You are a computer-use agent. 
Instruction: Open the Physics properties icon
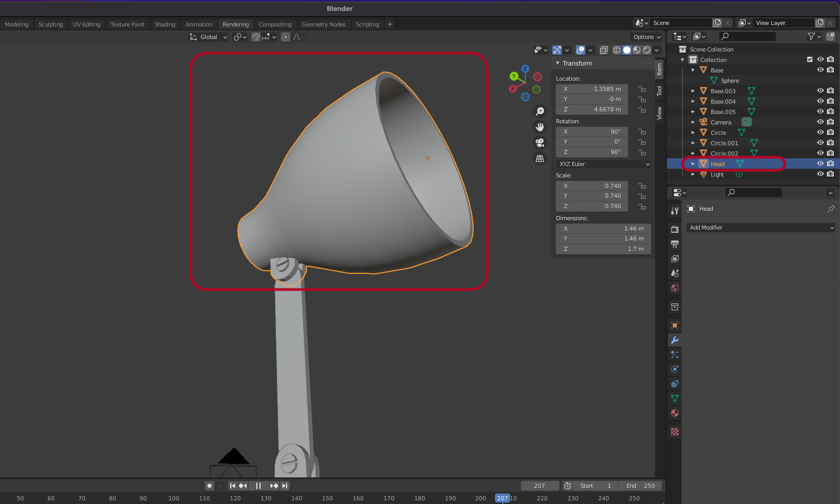pyautogui.click(x=675, y=369)
